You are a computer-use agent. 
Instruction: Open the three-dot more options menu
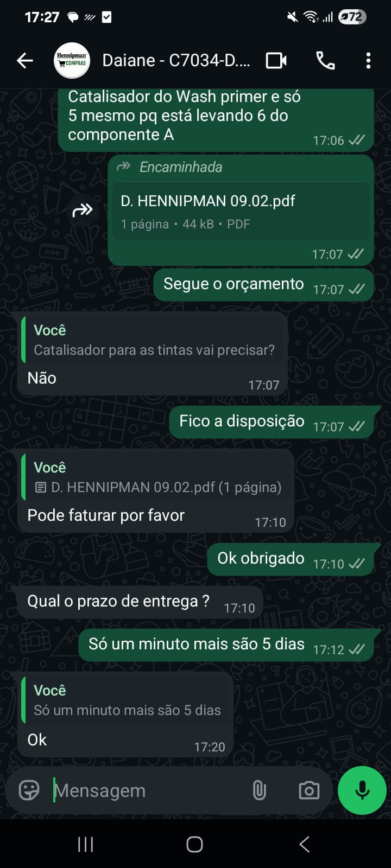(x=368, y=60)
